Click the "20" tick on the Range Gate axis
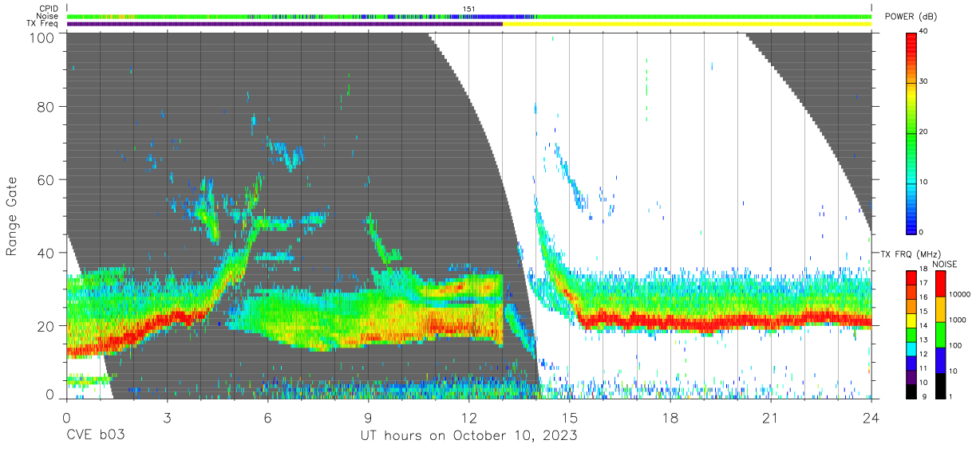This screenshot has width=980, height=452. (45, 326)
